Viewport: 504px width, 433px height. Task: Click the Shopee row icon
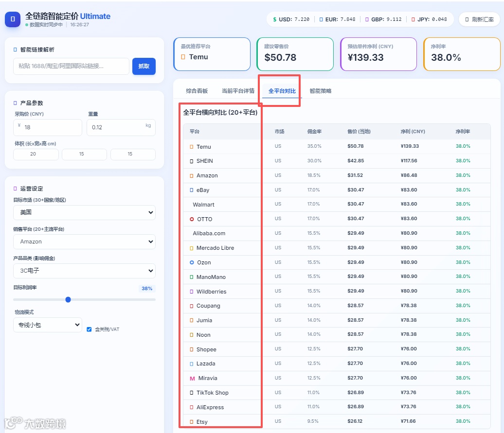(x=192, y=349)
